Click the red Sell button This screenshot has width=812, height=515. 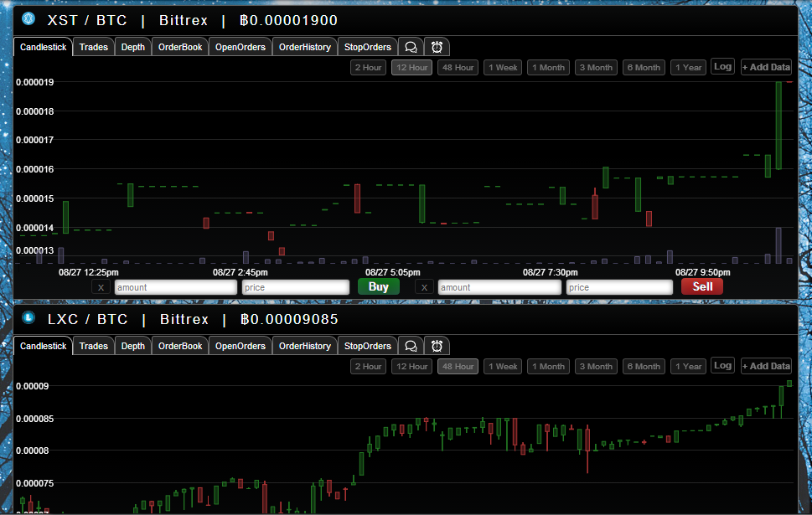click(x=702, y=286)
